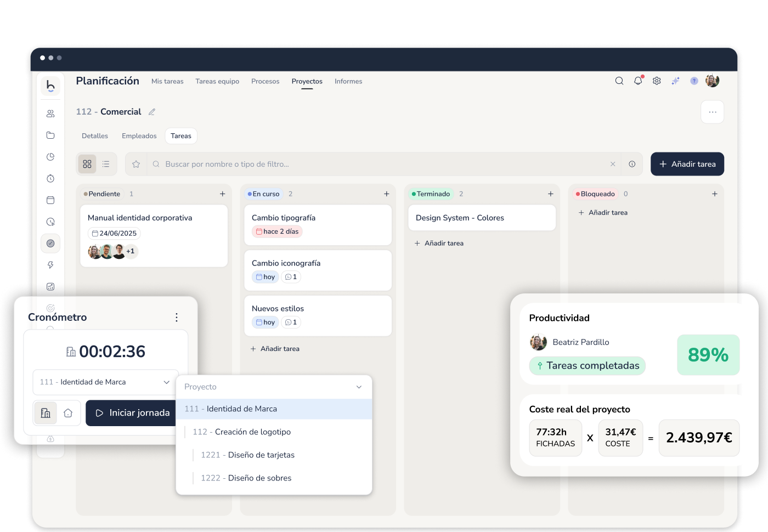
Task: Switch to Detalles sub-tab
Action: point(95,136)
